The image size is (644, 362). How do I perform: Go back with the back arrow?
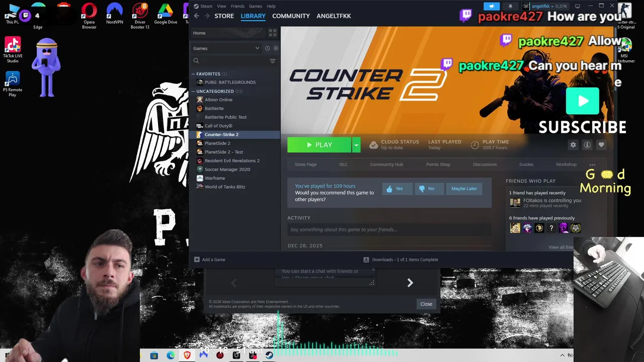coord(197,16)
